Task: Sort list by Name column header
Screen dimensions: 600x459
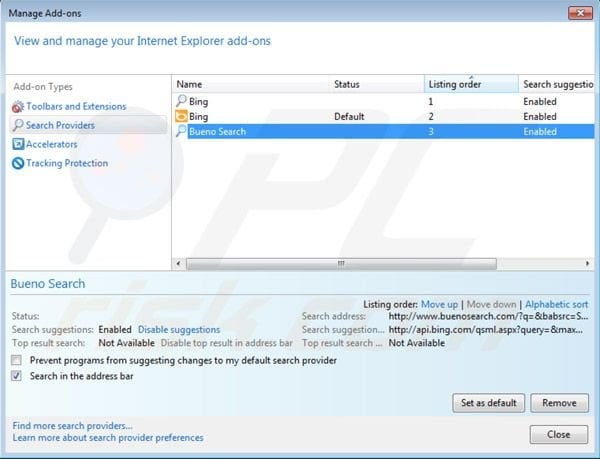Action: click(250, 85)
